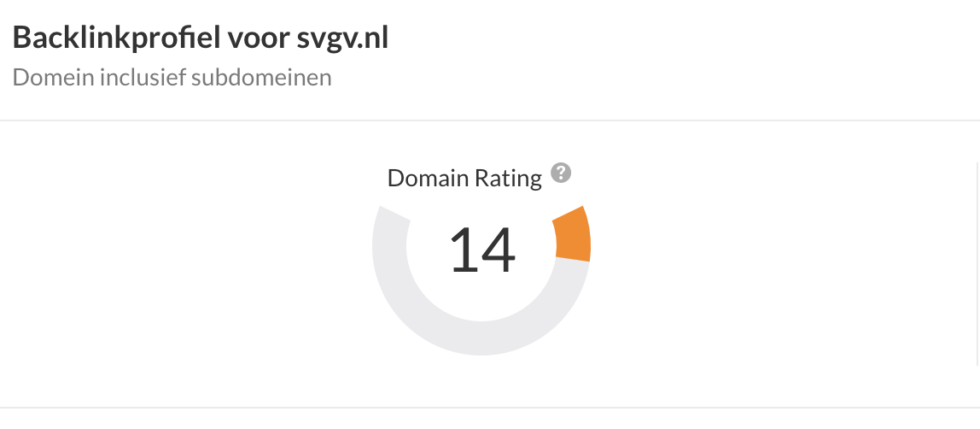Click the word Domain above the gauge
Screen dimensions: 980x429
(x=429, y=179)
